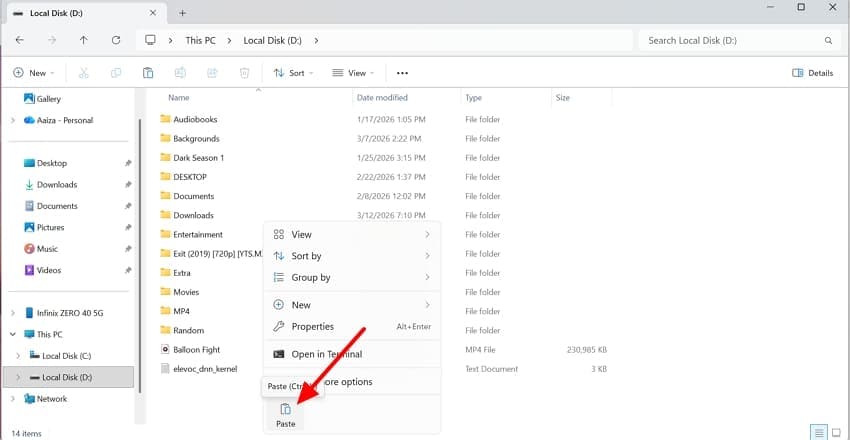Select Gallery in the sidebar
This screenshot has height=440, width=850.
42,99
